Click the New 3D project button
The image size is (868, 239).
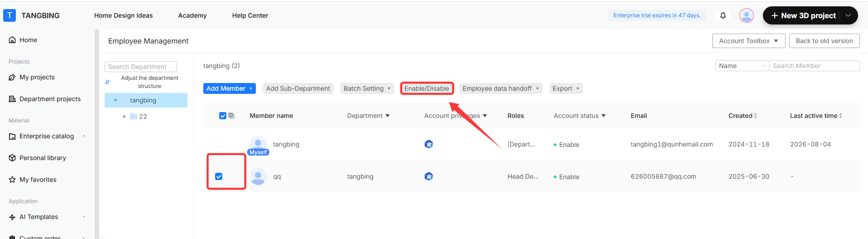point(803,15)
